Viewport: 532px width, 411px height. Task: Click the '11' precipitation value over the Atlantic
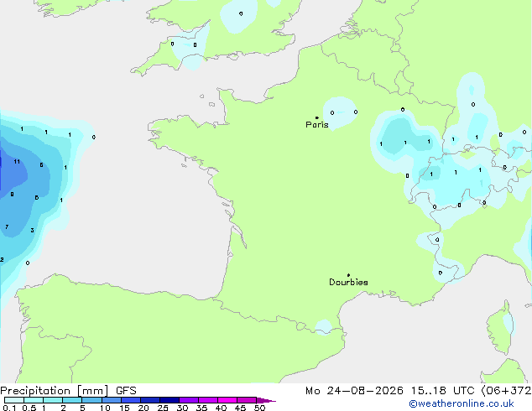click(x=17, y=161)
